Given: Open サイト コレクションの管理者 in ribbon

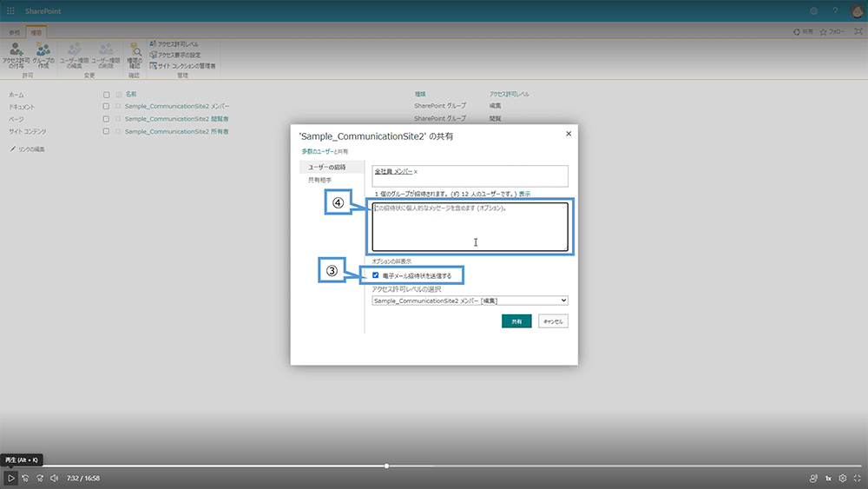Looking at the screenshot, I should (x=182, y=65).
